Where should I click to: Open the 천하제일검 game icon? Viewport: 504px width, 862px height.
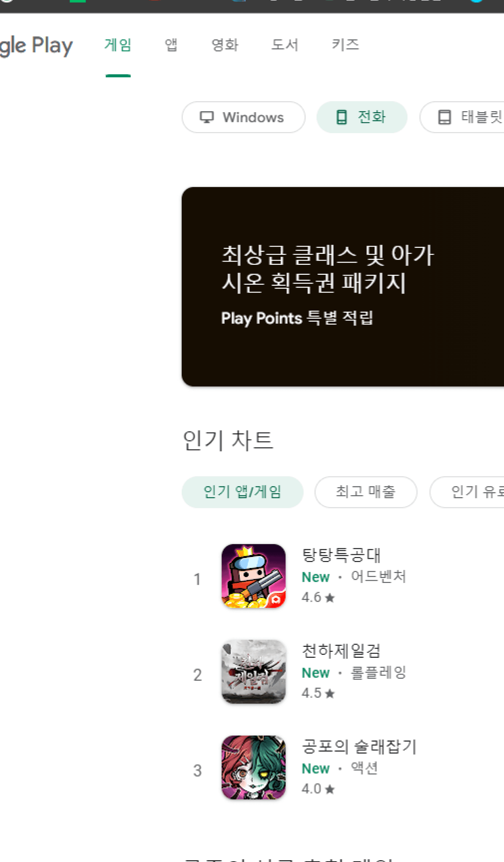(253, 671)
